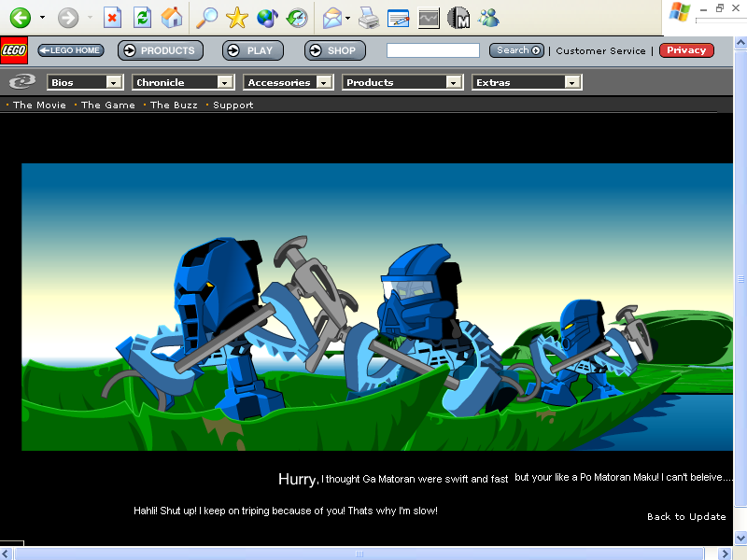Viewport: 747px width, 560px height.
Task: Focus the LEGO site search field
Action: 432,50
